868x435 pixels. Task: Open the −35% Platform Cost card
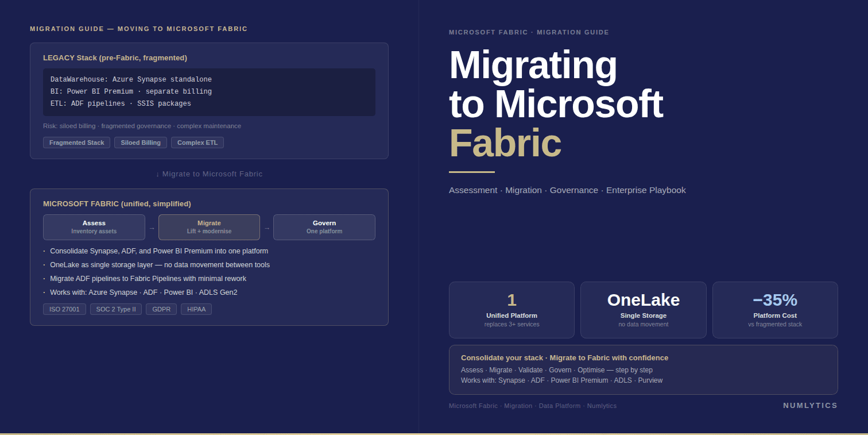[775, 310]
